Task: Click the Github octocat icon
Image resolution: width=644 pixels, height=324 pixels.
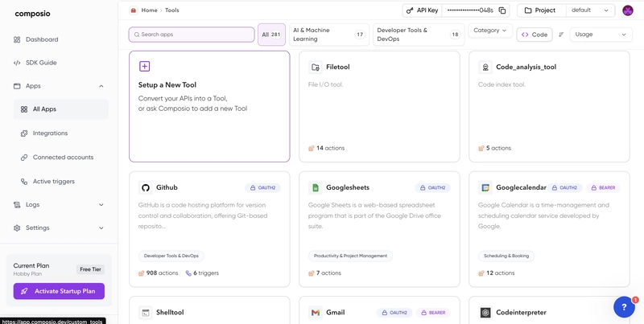Action: (x=145, y=187)
